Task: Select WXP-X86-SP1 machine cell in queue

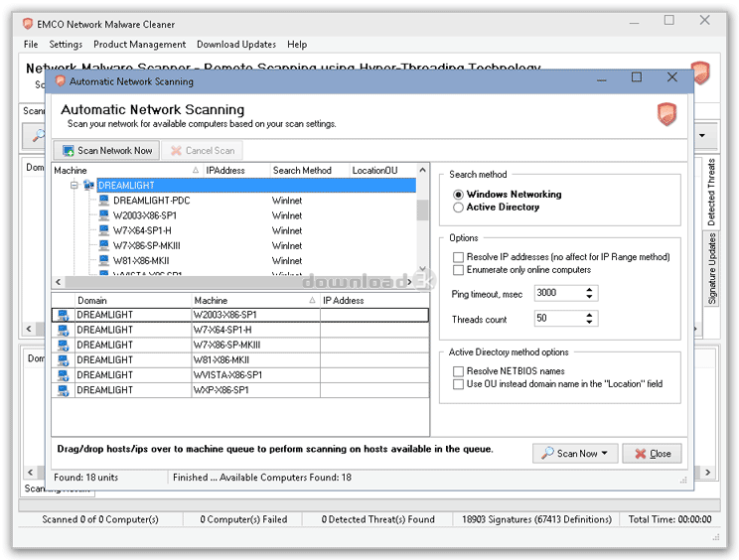Action: point(256,390)
